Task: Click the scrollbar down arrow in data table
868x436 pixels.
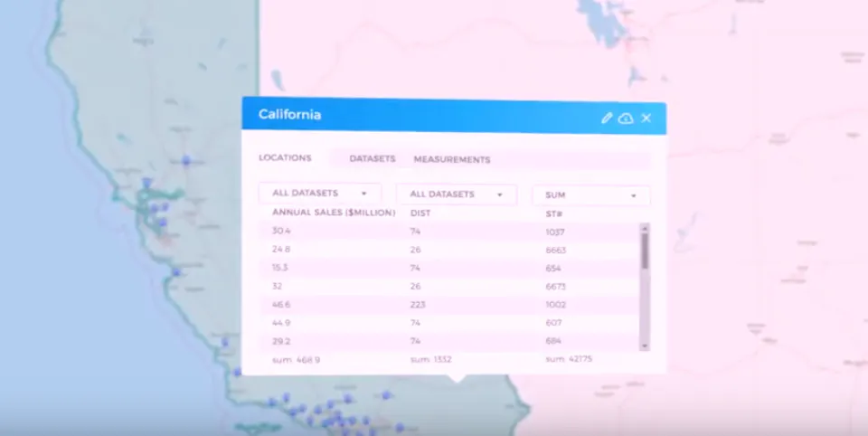Action: click(645, 346)
